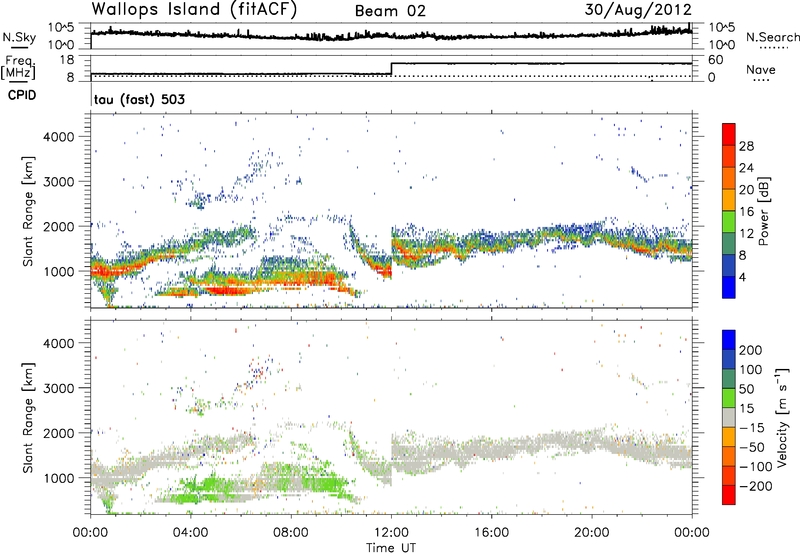The width and height of the screenshot is (800, 554).
Task: Click the 'Slant Range [km]' label of power panel
Action: pyautogui.click(x=28, y=211)
